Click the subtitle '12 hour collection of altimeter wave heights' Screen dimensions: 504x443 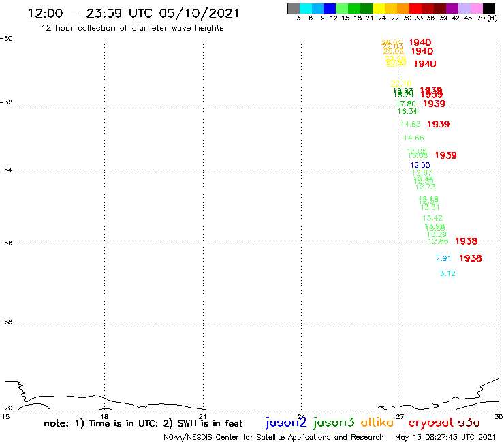point(132,28)
